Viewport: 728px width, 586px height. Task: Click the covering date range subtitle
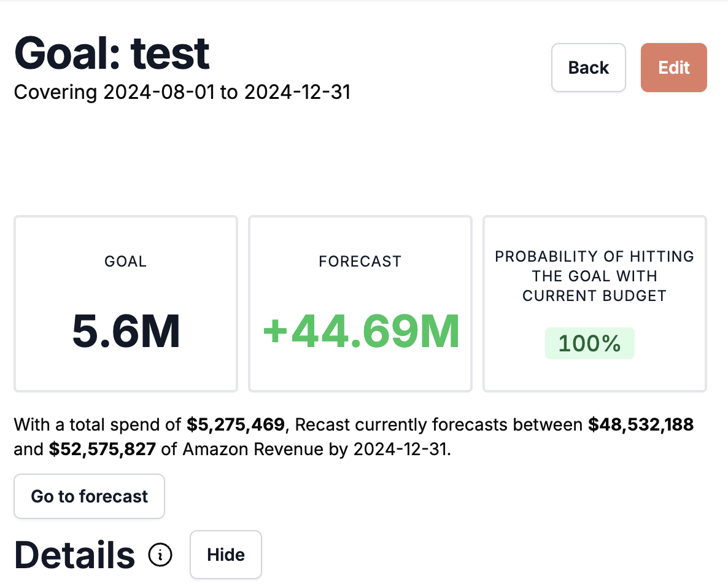click(182, 92)
